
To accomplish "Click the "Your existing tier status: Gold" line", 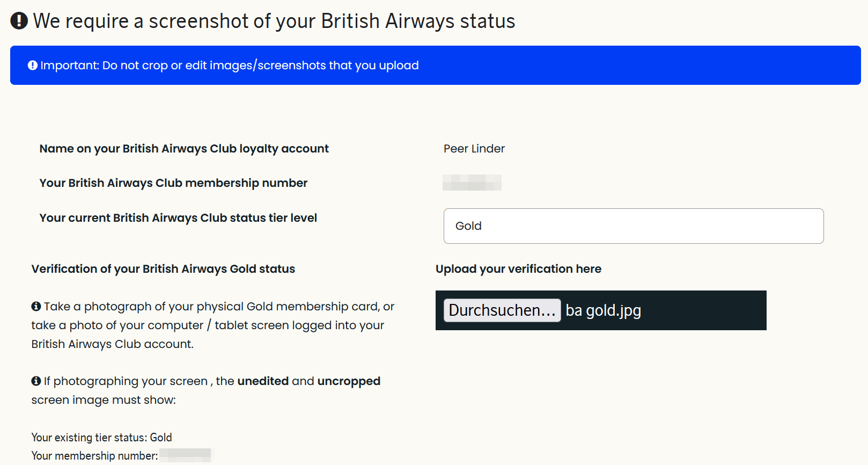I will click(101, 438).
